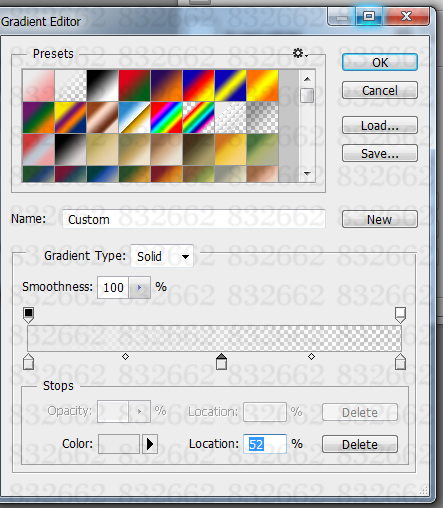Select the middle color stop below gradient bar
This screenshot has width=443, height=508.
click(221, 362)
